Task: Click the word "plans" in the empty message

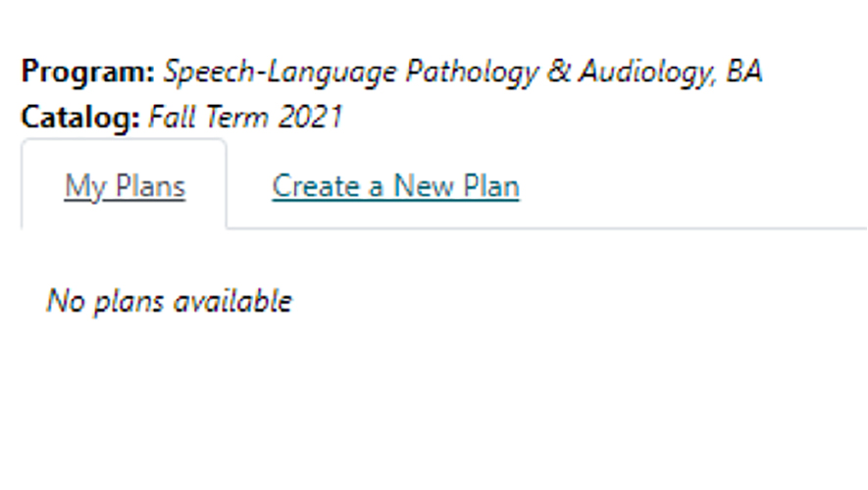Action: tap(128, 301)
